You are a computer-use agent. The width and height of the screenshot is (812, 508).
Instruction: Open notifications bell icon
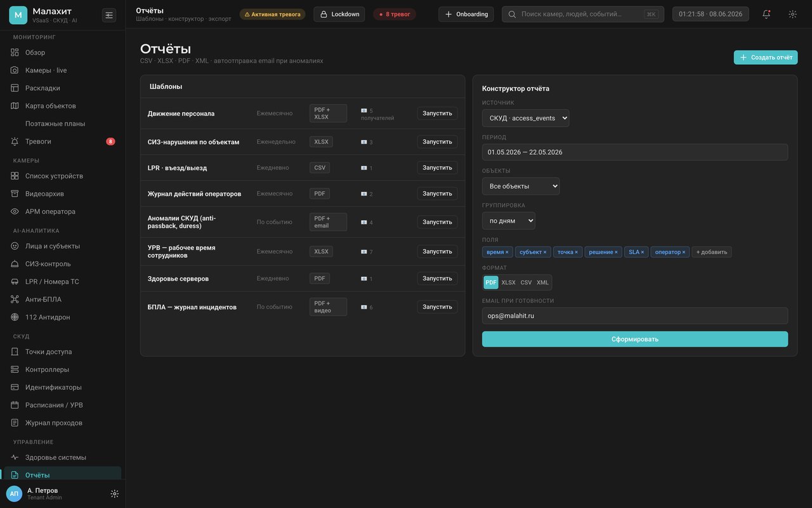[766, 14]
